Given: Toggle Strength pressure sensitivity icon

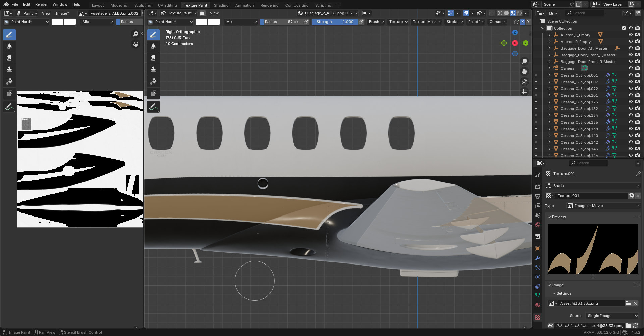Looking at the screenshot, I should tap(361, 22).
